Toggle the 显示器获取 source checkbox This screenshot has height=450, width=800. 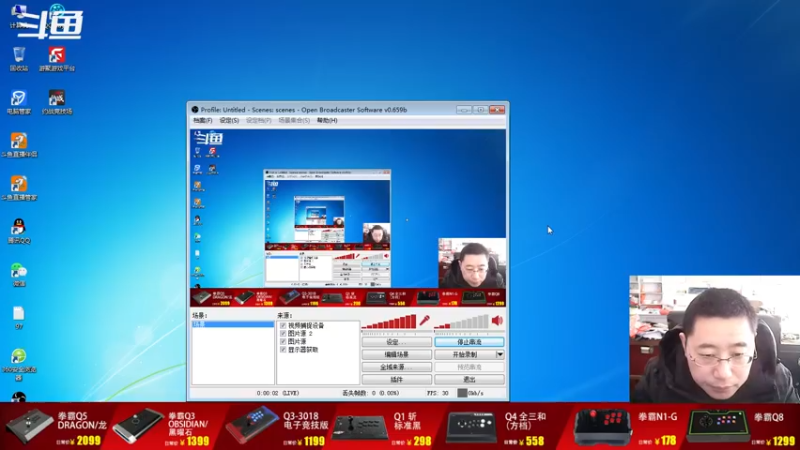point(283,349)
